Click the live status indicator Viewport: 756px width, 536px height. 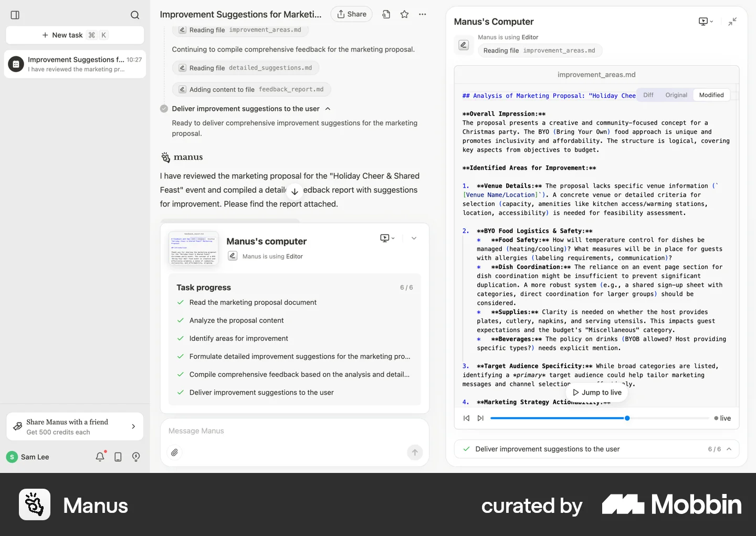click(722, 418)
